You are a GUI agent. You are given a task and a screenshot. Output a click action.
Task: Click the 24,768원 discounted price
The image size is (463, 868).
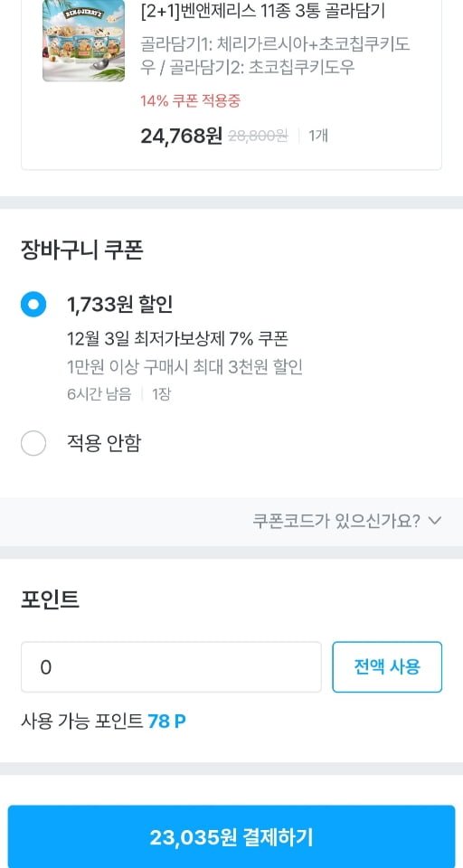coord(181,136)
